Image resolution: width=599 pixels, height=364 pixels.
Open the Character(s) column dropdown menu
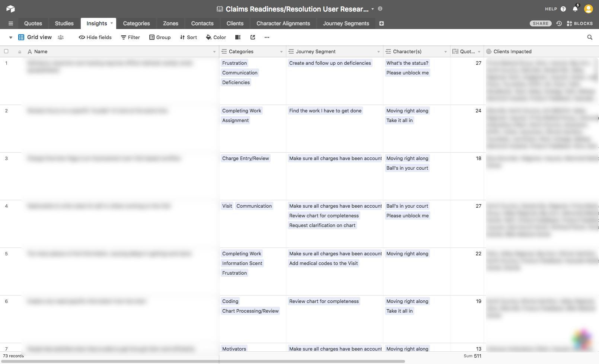[x=445, y=52]
